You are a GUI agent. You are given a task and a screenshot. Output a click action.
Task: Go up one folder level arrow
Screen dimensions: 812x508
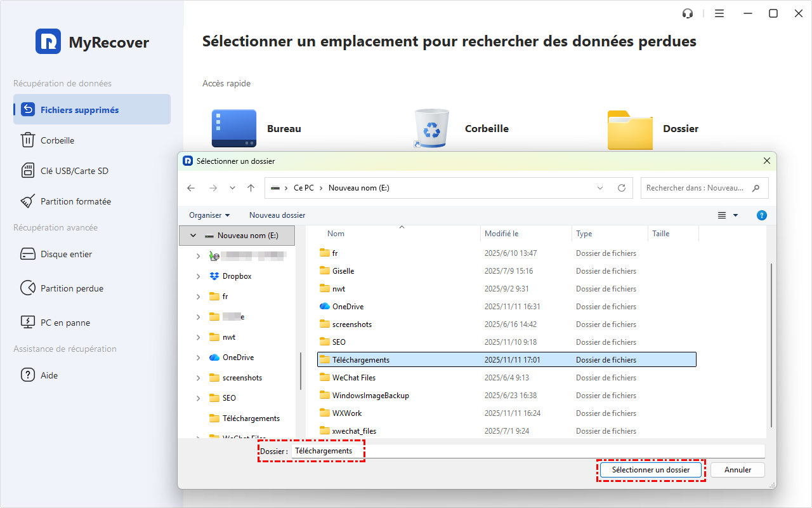251,188
